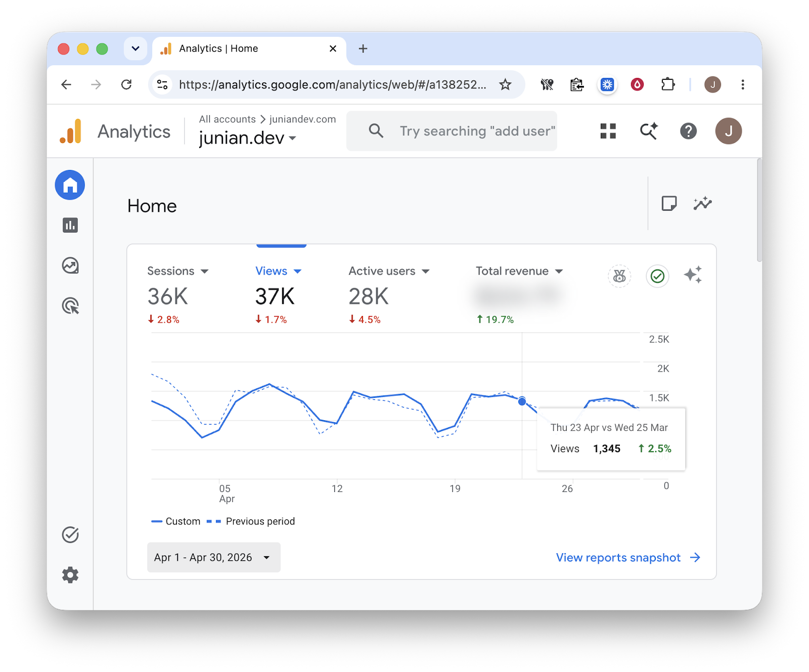Click the red droplet extension icon
The width and height of the screenshot is (809, 672).
click(637, 84)
